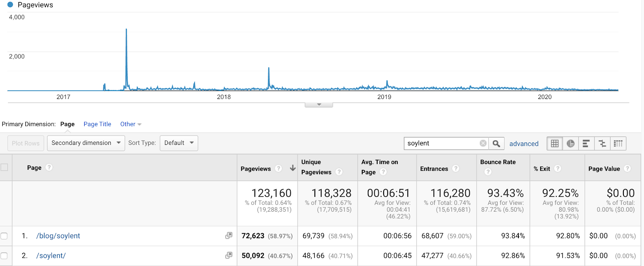Screen dimensions: 644x266
Task: Show help for Bounce Rate column
Action: pos(488,172)
